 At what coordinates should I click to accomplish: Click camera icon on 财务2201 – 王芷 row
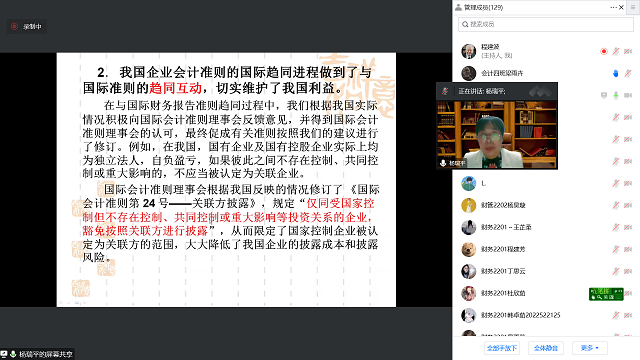click(628, 227)
